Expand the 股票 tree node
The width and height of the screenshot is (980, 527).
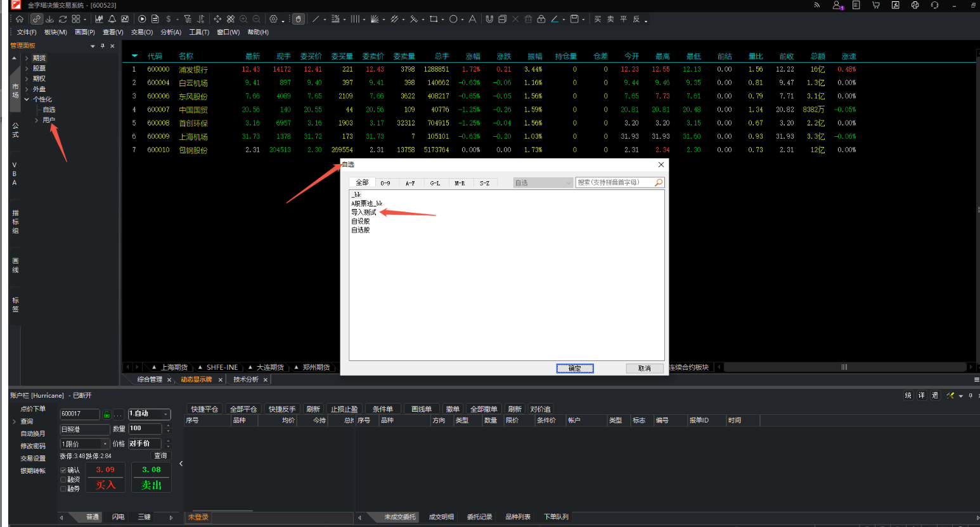point(27,68)
